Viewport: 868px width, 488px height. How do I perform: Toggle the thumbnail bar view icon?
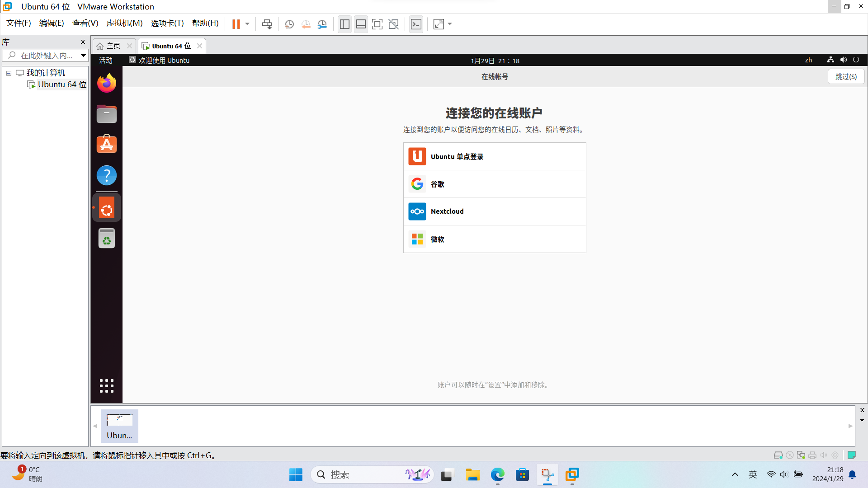pyautogui.click(x=361, y=24)
